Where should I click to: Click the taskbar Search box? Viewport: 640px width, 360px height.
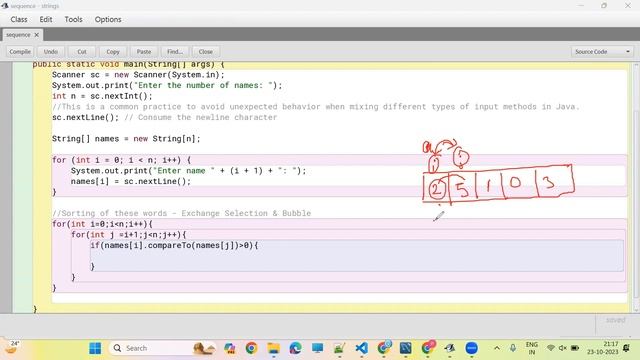tap(161, 348)
